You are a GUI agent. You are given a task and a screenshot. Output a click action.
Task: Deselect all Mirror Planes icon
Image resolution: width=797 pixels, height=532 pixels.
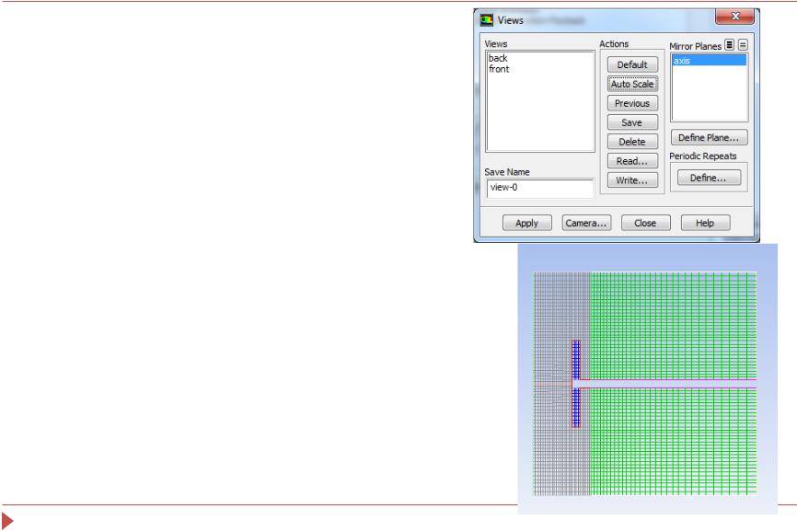[x=743, y=45]
